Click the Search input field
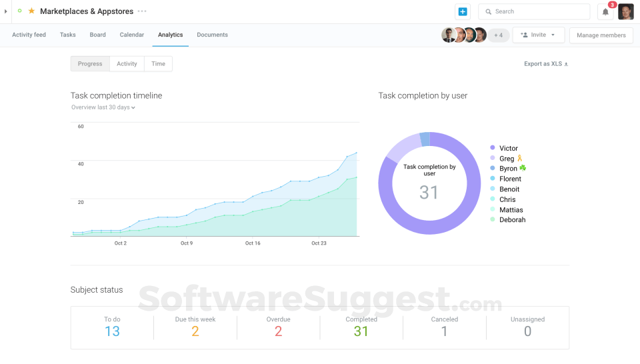This screenshot has width=640, height=364. 533,11
